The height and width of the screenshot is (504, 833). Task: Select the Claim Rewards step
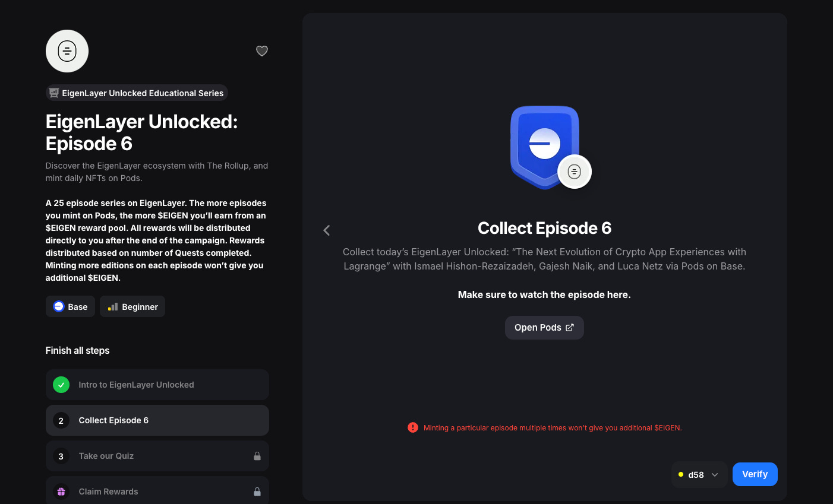pyautogui.click(x=157, y=490)
